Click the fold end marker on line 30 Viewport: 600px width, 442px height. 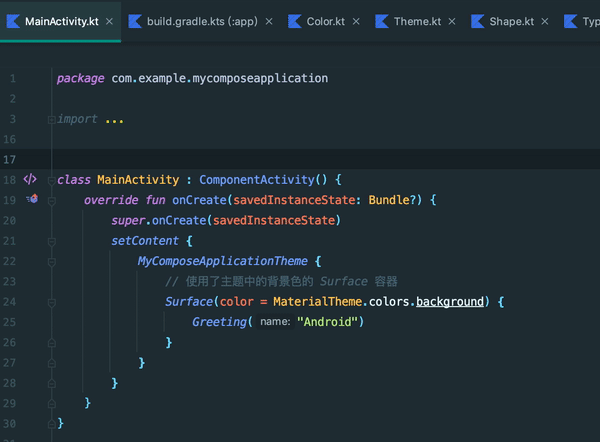tap(51, 424)
